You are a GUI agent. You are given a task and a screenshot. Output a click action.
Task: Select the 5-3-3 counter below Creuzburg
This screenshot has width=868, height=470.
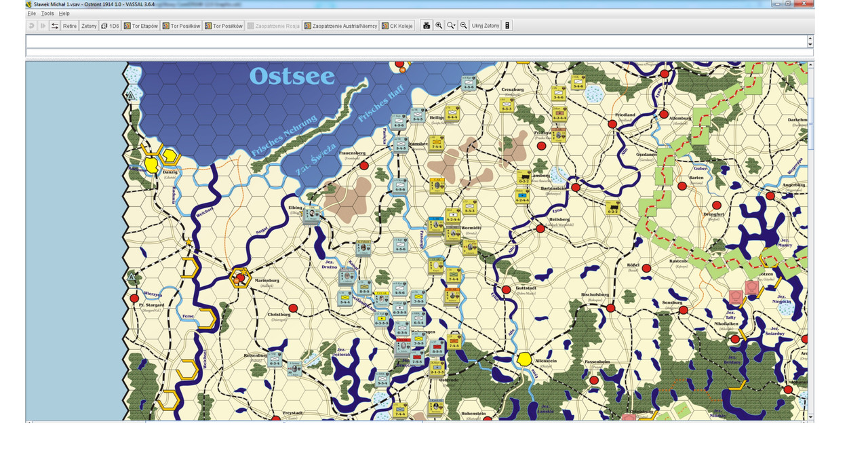(x=507, y=105)
